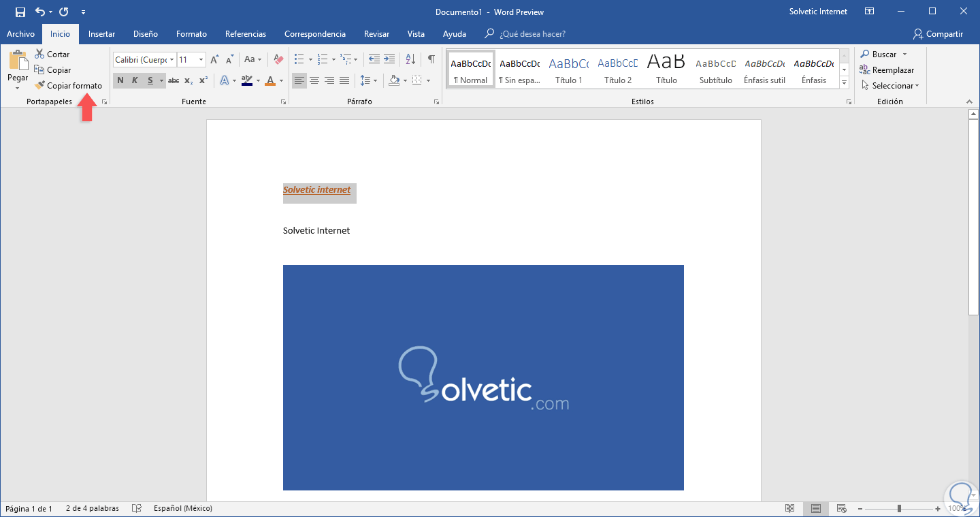The height and width of the screenshot is (517, 980).
Task: Adjust the zoom slider handle in status bar
Action: [899, 508]
